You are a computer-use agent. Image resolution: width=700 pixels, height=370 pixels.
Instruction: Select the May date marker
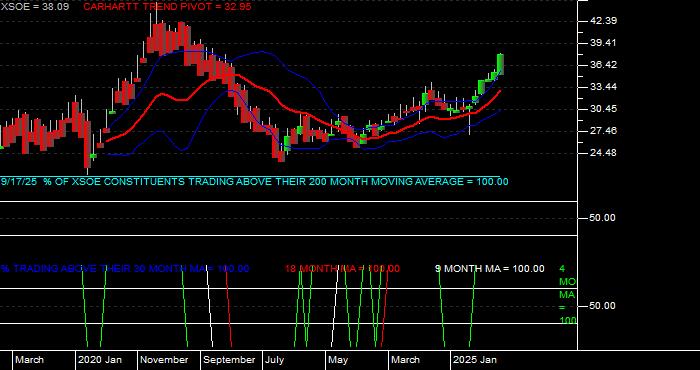(338, 360)
